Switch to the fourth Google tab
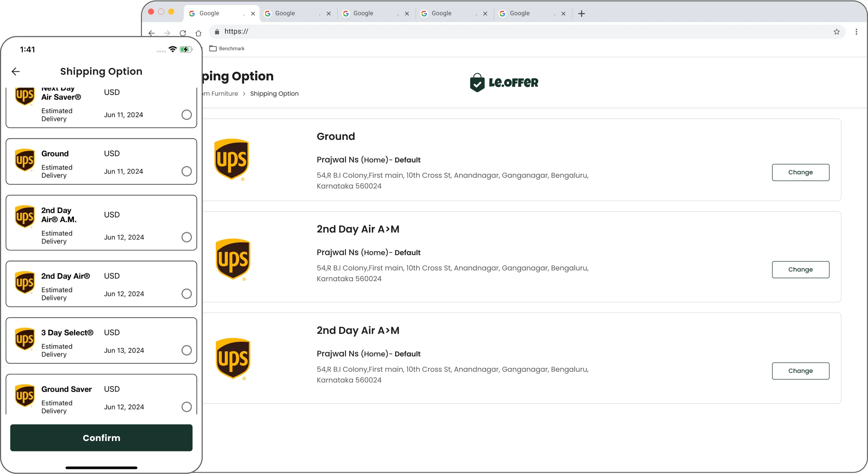Image resolution: width=868 pixels, height=474 pixels. coord(454,13)
